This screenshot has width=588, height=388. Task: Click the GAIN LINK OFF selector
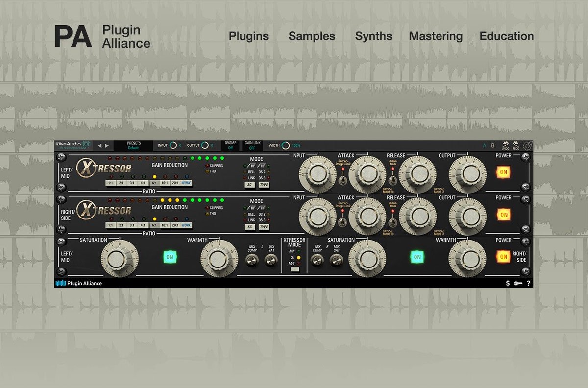point(252,145)
